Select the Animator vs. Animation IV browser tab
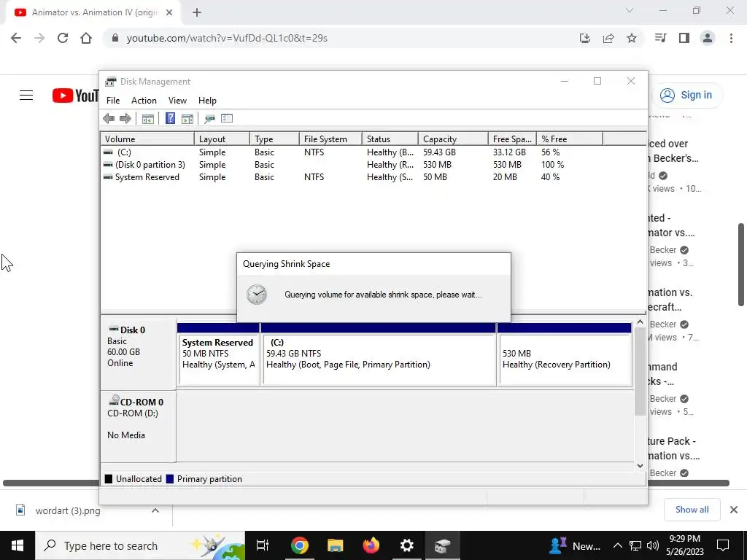Screen dimensions: 747x560 93,12
